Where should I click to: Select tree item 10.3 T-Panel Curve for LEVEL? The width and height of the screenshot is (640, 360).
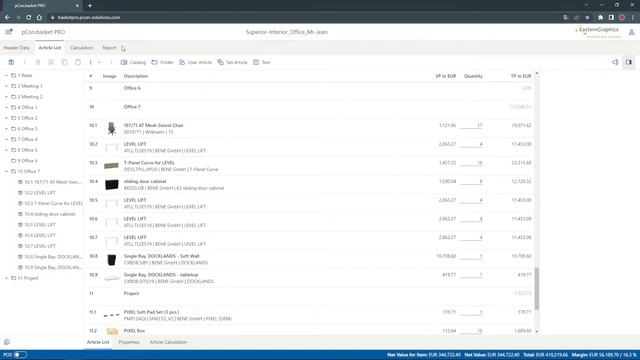coord(50,203)
